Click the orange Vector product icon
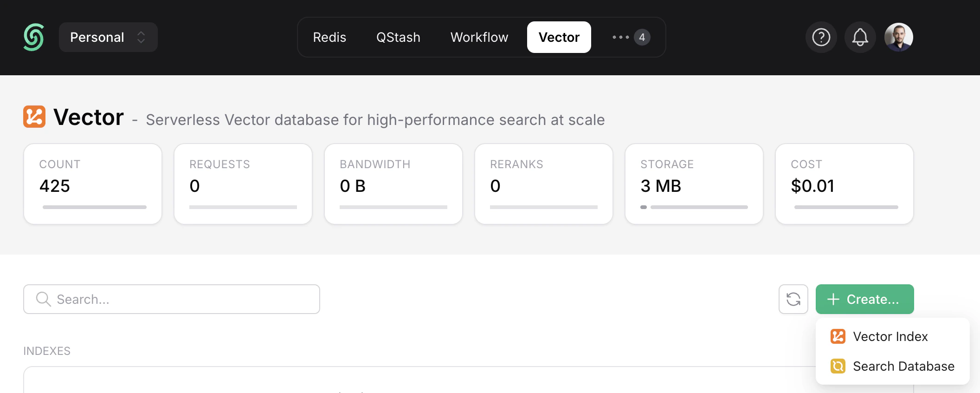 (x=34, y=117)
